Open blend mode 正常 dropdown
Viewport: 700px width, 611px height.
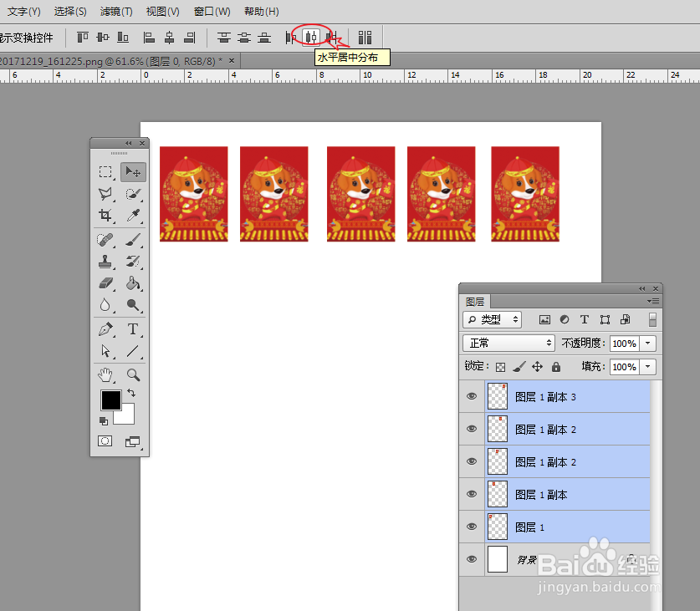click(x=509, y=344)
